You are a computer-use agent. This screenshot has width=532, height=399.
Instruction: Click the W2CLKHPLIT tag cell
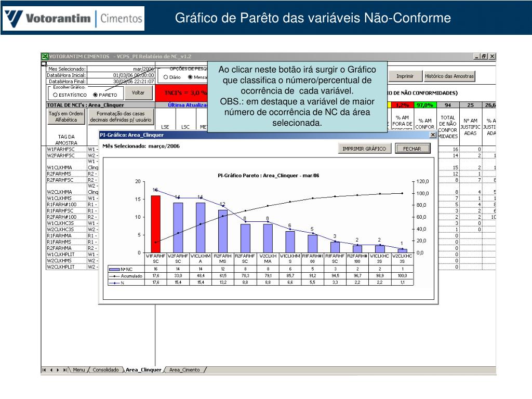pyautogui.click(x=66, y=267)
